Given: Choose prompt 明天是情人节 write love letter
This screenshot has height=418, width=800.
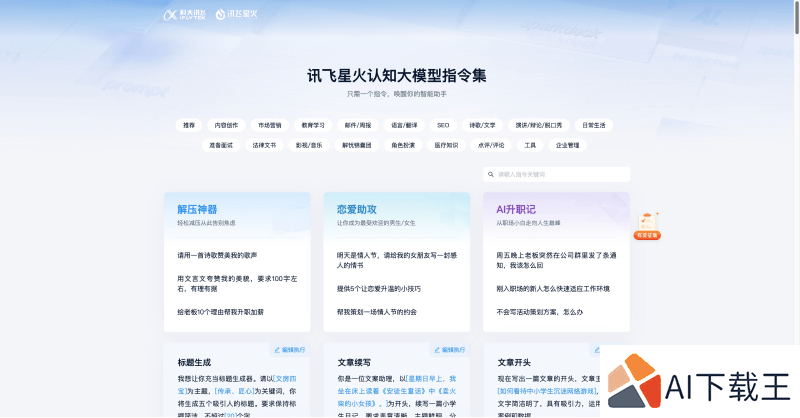Looking at the screenshot, I should tap(397, 260).
